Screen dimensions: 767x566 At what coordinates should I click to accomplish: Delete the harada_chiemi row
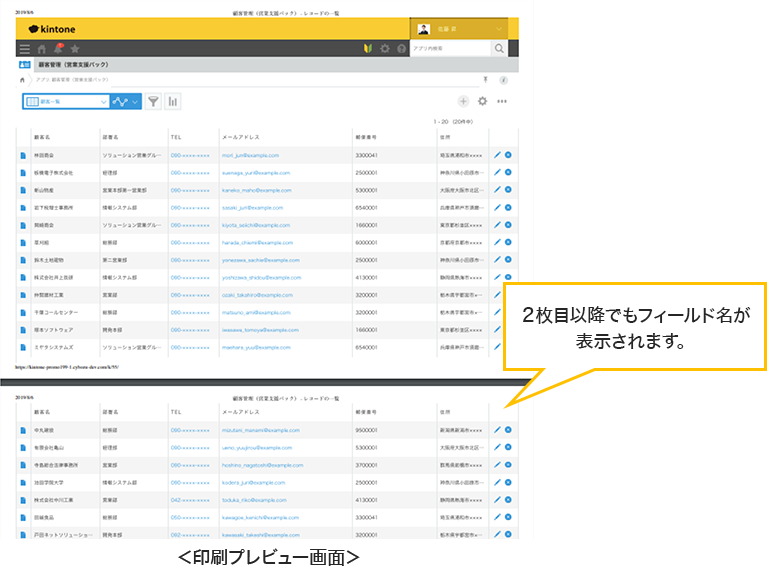click(x=508, y=242)
